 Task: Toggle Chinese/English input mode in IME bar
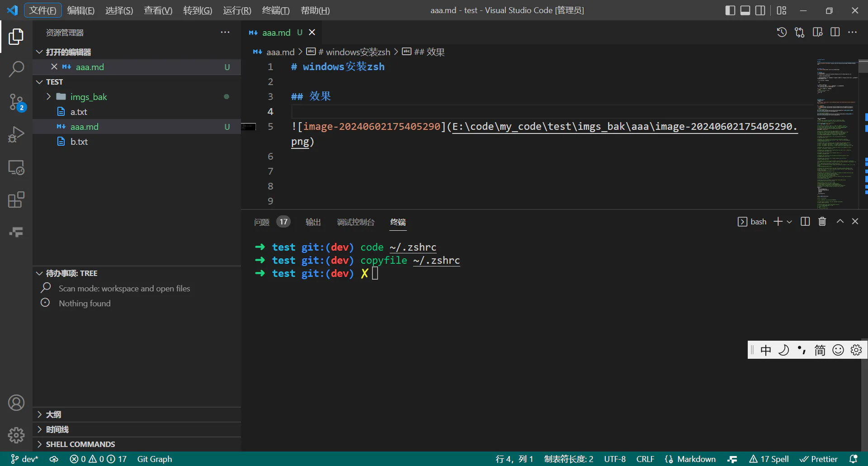[766, 350]
